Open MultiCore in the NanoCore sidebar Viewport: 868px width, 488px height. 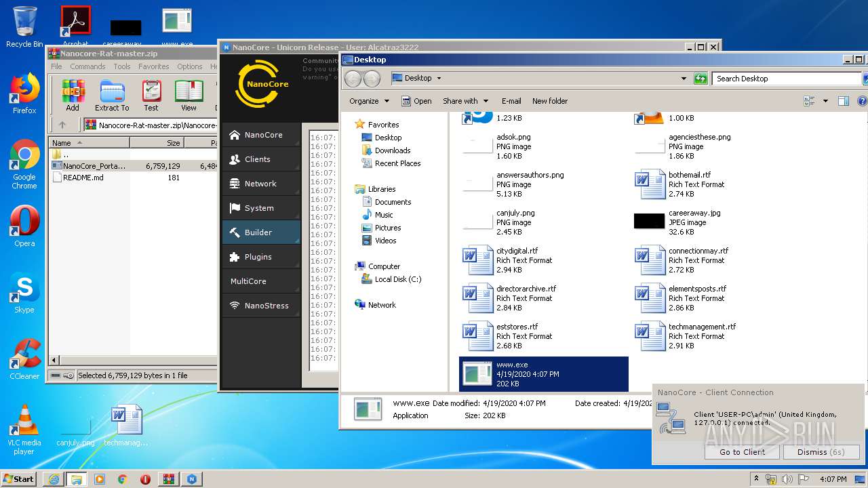click(x=261, y=281)
